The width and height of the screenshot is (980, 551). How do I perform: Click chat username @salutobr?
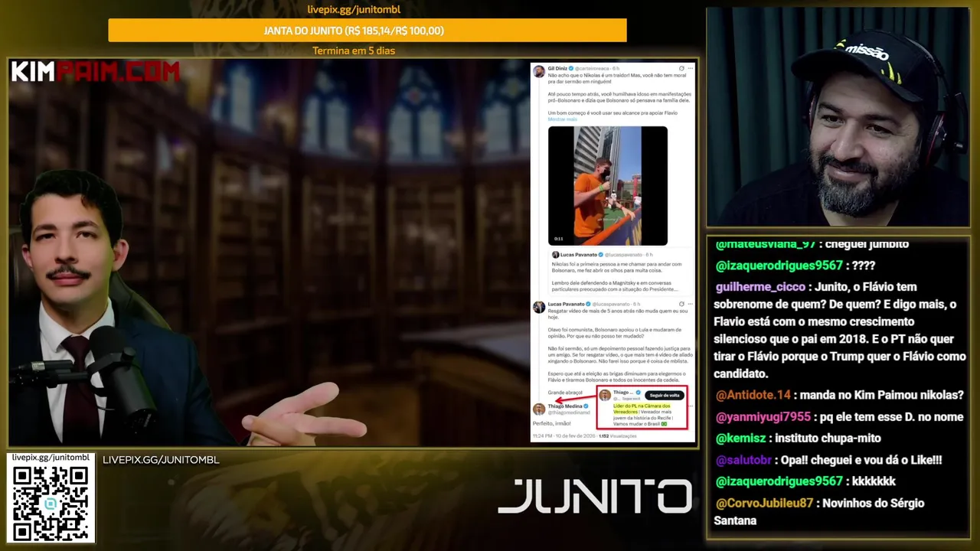(x=743, y=461)
